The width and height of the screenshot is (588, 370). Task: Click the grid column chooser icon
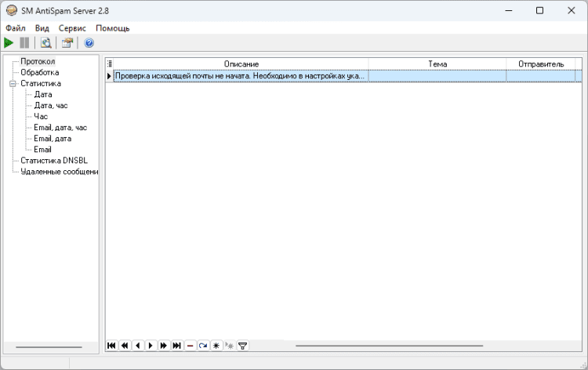point(110,63)
